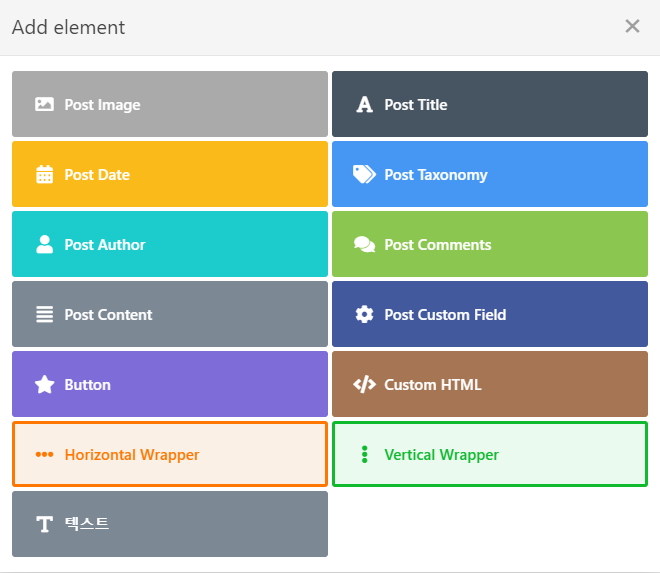
Task: Click the tags icon on Post Taxonomy
Action: coord(364,174)
